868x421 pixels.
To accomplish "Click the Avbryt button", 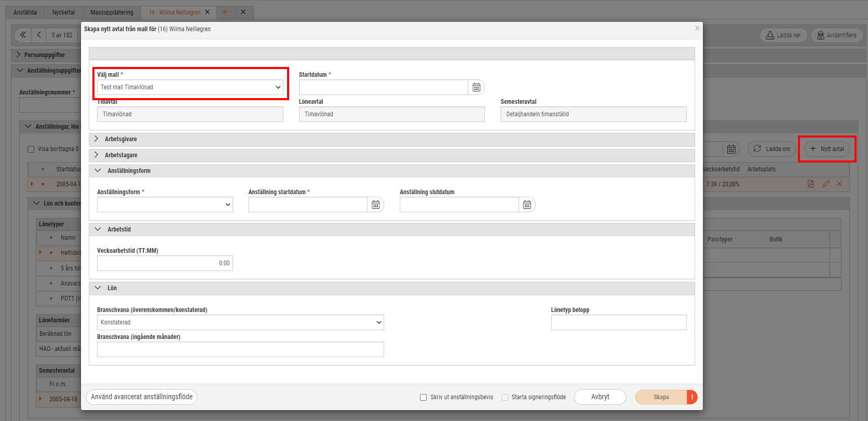I will coord(600,397).
